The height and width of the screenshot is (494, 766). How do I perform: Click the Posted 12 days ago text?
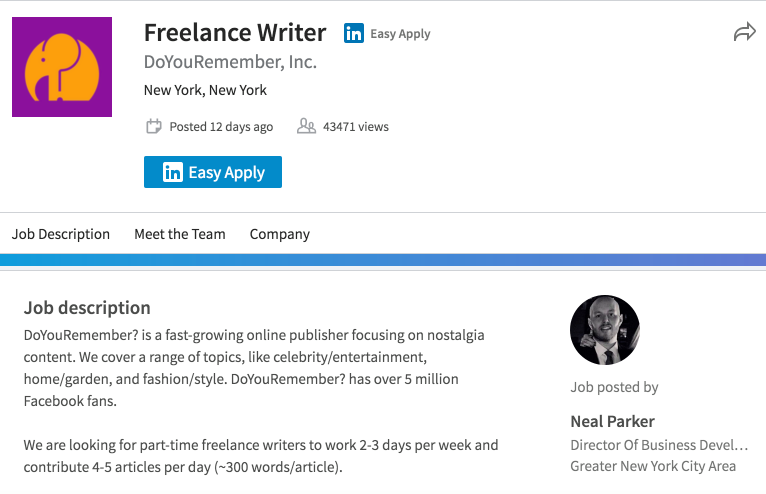point(221,127)
